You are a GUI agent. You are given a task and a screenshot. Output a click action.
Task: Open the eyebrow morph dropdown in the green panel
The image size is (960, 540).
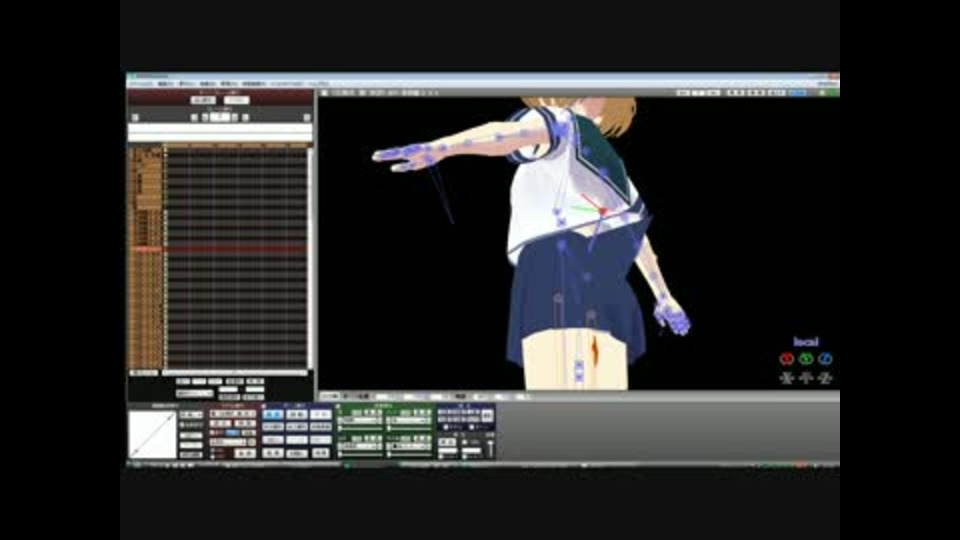tap(358, 446)
